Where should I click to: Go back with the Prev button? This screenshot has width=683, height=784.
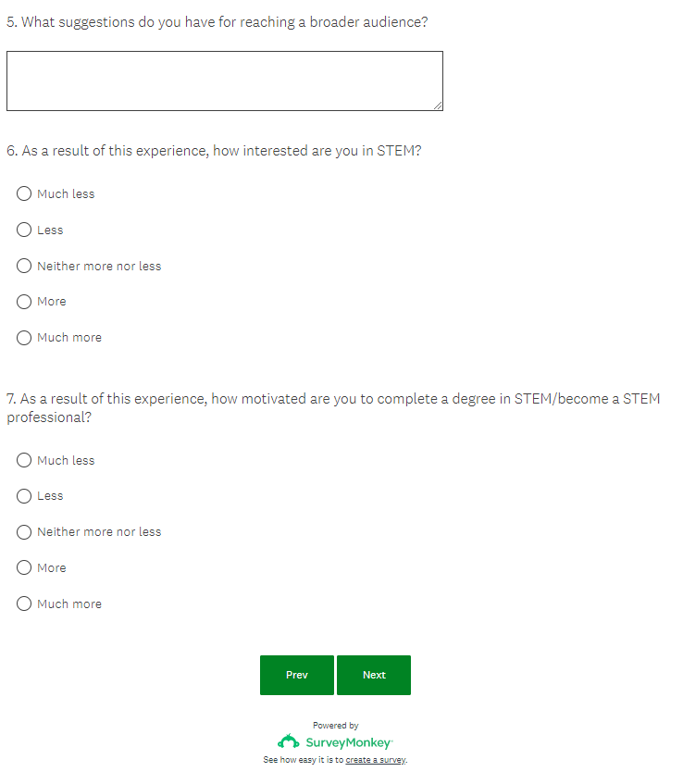coord(297,675)
